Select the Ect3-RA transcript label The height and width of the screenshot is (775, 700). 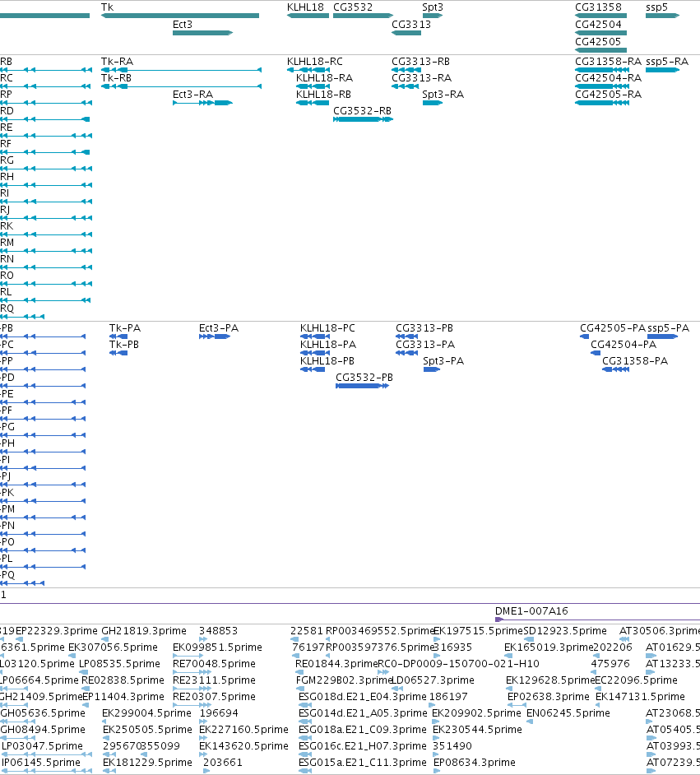(x=192, y=95)
